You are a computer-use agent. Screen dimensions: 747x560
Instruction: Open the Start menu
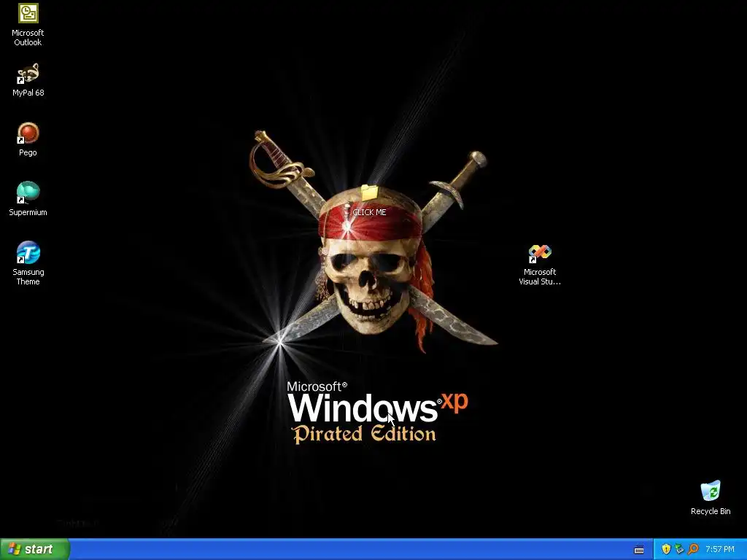35,549
